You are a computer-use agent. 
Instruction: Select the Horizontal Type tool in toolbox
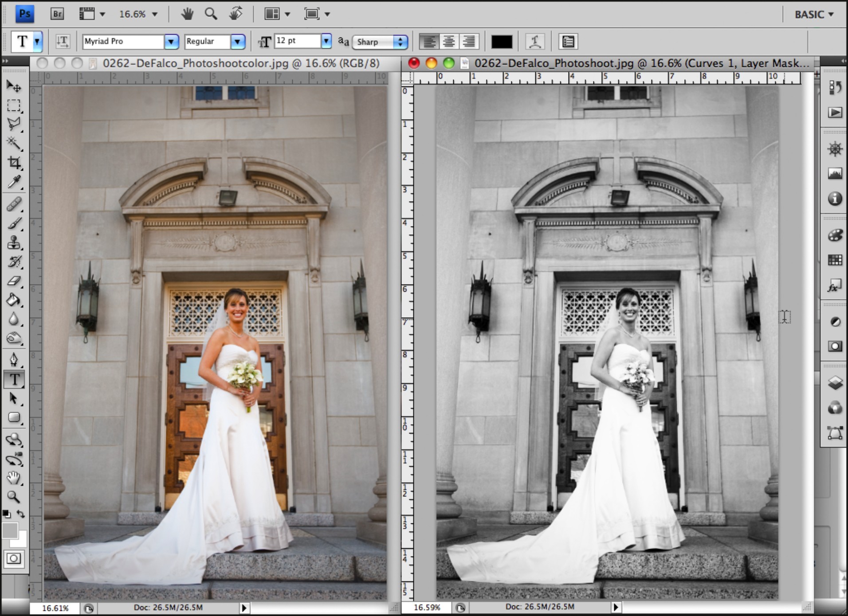[x=14, y=379]
